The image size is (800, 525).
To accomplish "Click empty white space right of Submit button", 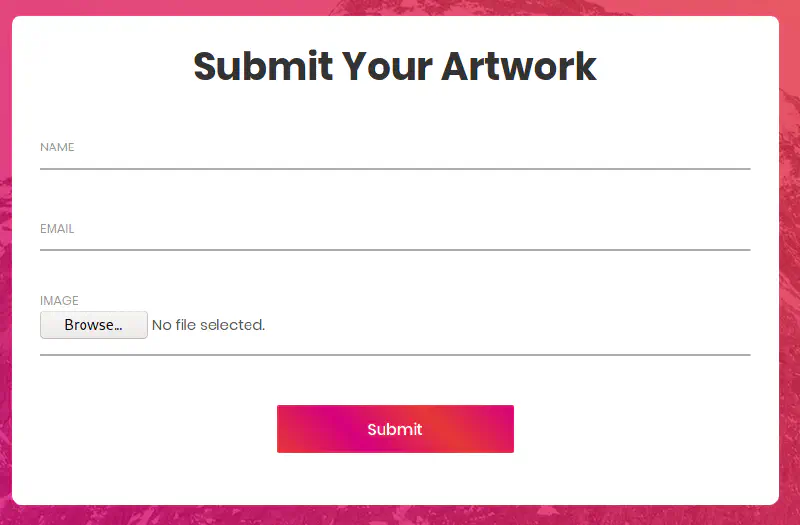I will coord(640,430).
